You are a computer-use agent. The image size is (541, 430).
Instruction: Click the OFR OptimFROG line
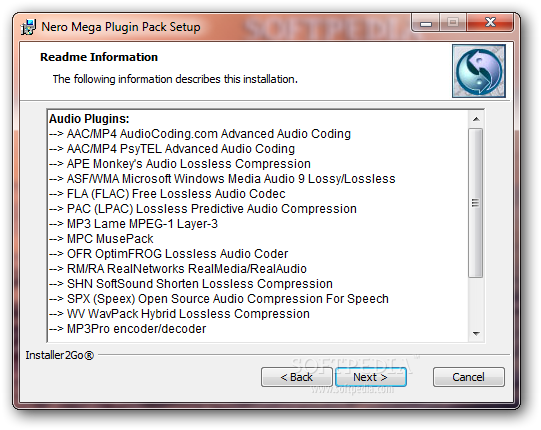pos(168,254)
